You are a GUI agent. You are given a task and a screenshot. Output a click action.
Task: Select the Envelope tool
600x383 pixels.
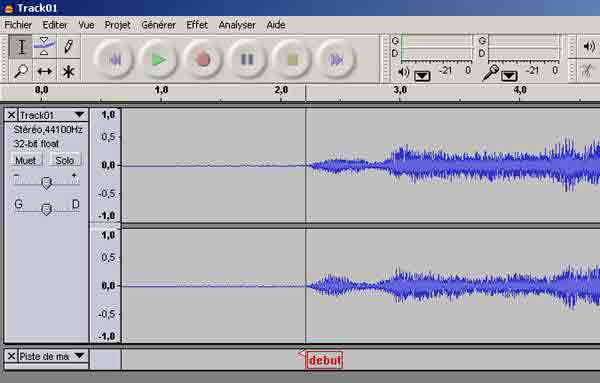coord(44,47)
